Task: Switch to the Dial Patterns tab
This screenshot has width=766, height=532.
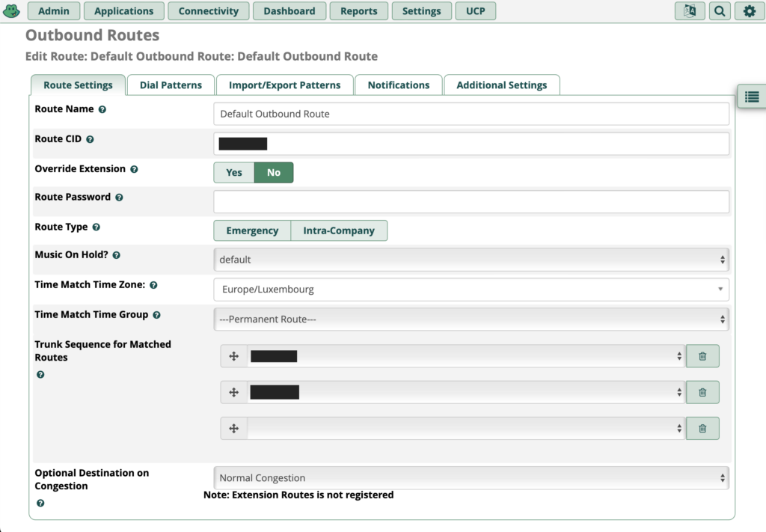Action: coord(171,85)
